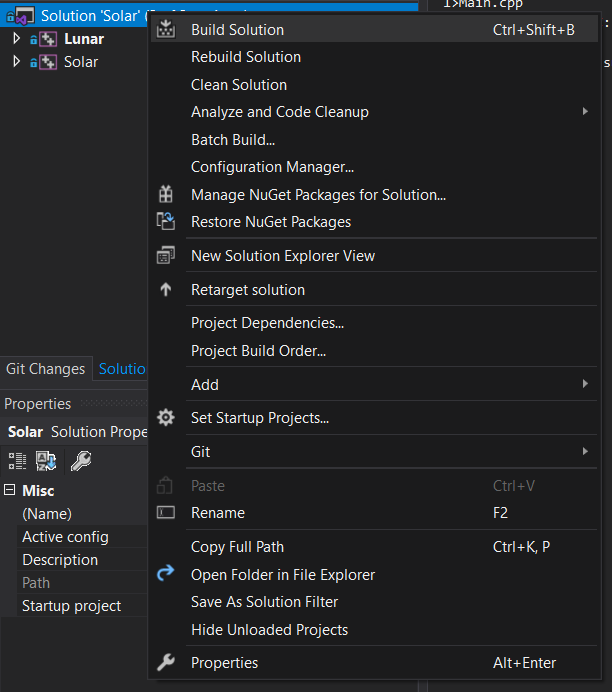Viewport: 612px width, 692px height.
Task: Click the Categorized view icon in Properties
Action: point(17,461)
